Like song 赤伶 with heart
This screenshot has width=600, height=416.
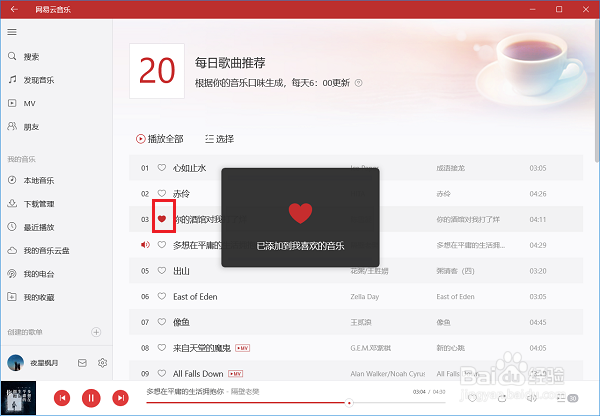(x=162, y=193)
